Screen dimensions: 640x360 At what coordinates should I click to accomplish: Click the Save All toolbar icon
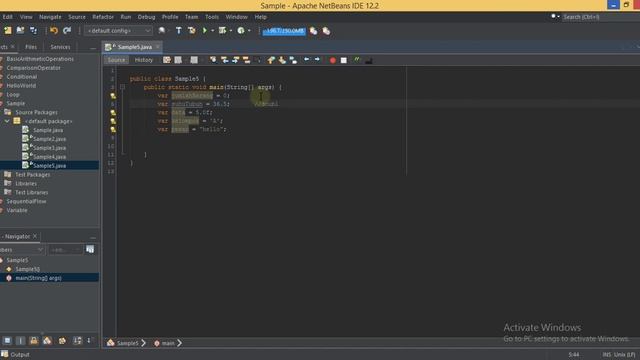pos(33,31)
